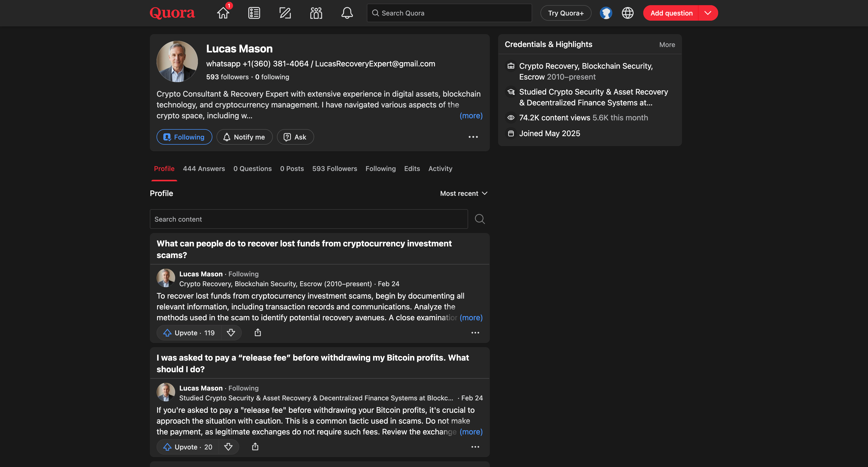The image size is (868, 467).
Task: Click the 593 followers count link
Action: (227, 77)
